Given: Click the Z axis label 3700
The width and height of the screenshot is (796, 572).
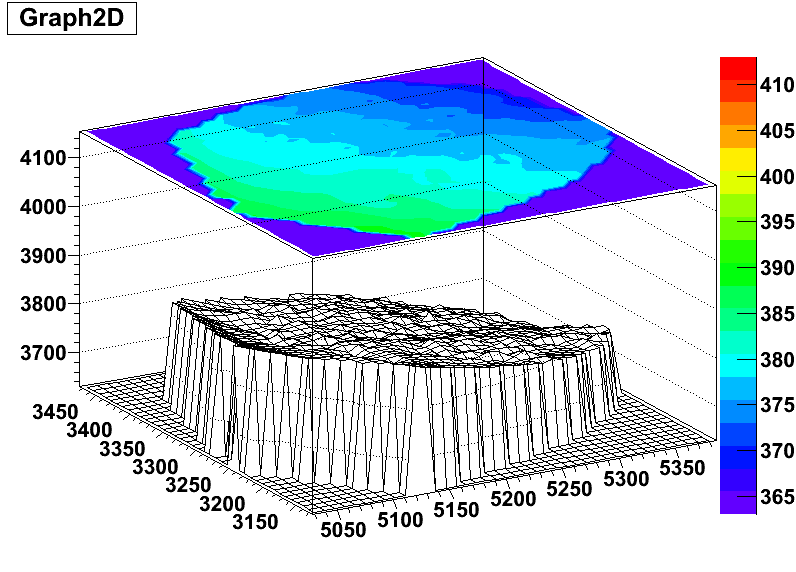Looking at the screenshot, I should pyautogui.click(x=43, y=353).
